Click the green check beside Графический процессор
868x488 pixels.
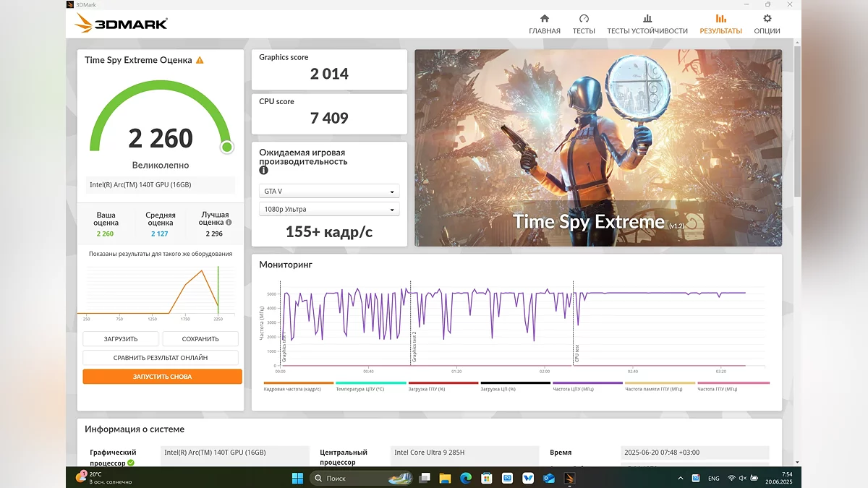[x=131, y=463]
